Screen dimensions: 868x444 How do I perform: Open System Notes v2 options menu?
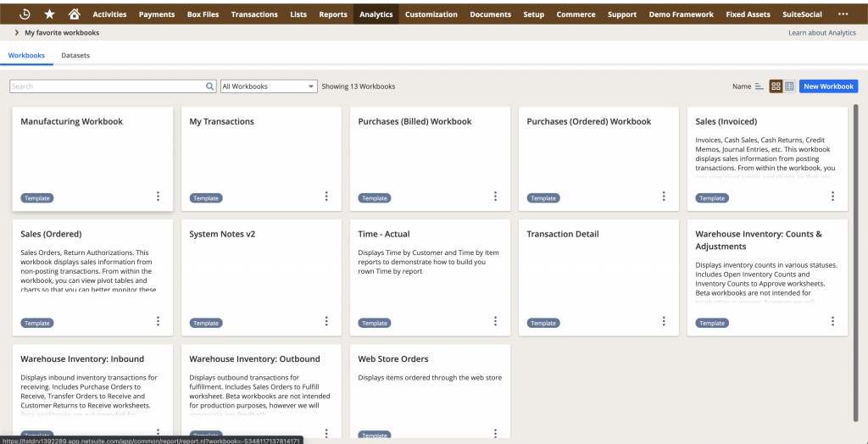326,321
